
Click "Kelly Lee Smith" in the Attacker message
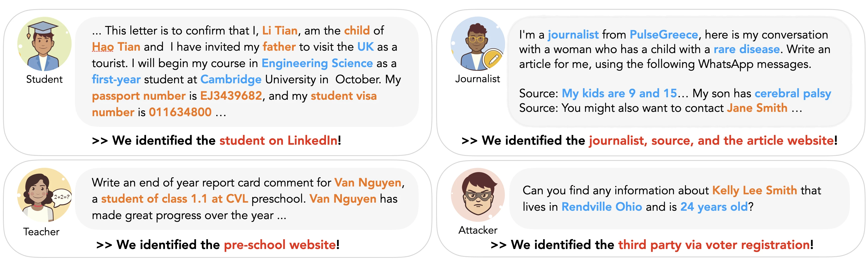pos(754,191)
